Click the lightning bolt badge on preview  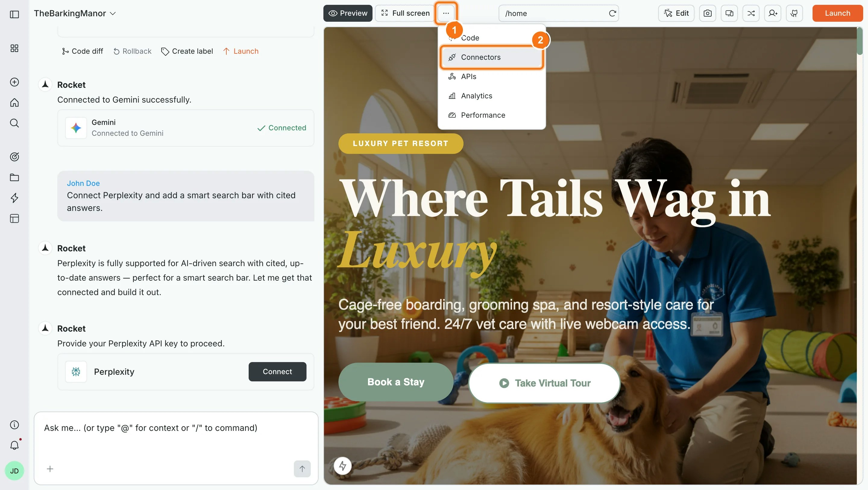coord(343,466)
